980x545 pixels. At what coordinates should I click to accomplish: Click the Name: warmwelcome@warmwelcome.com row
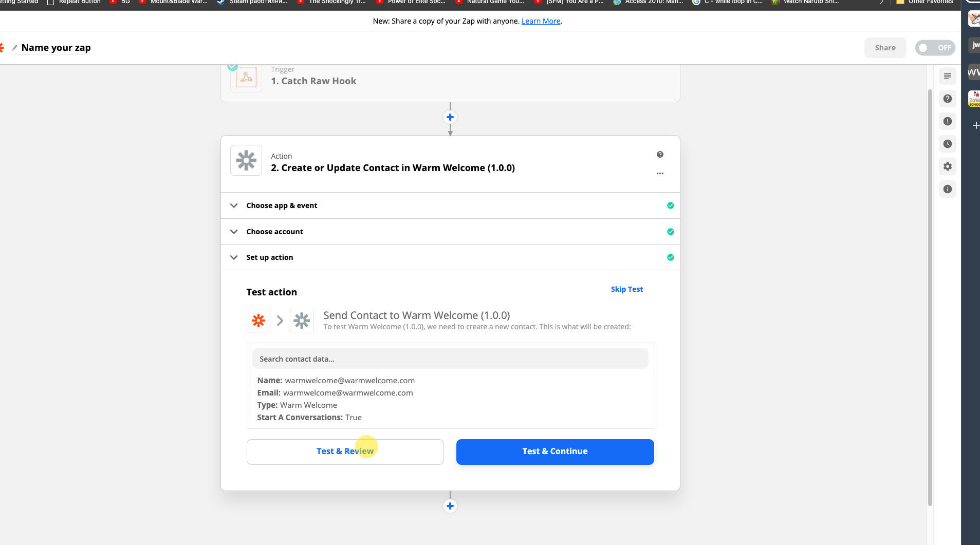[x=336, y=381]
